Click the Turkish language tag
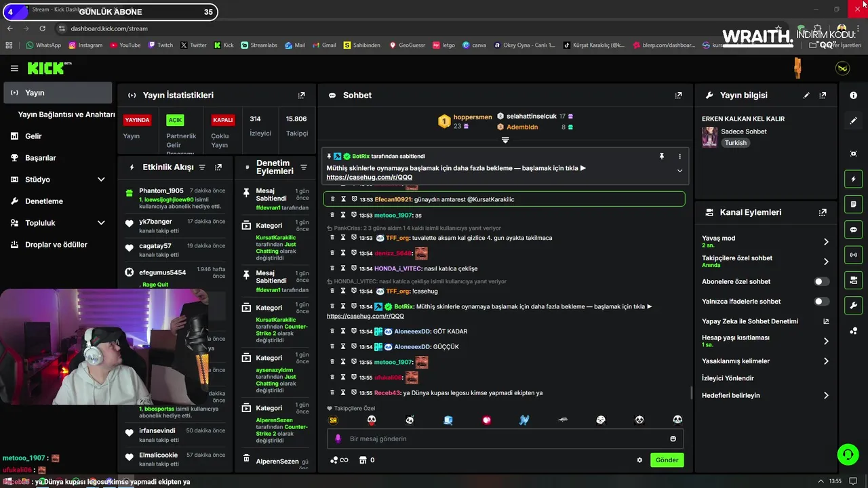The height and width of the screenshot is (488, 868). (x=735, y=143)
